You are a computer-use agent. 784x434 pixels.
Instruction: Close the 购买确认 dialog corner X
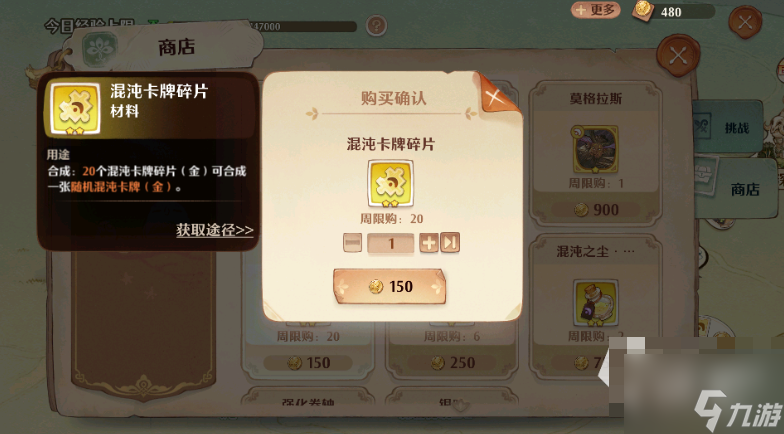coord(494,96)
